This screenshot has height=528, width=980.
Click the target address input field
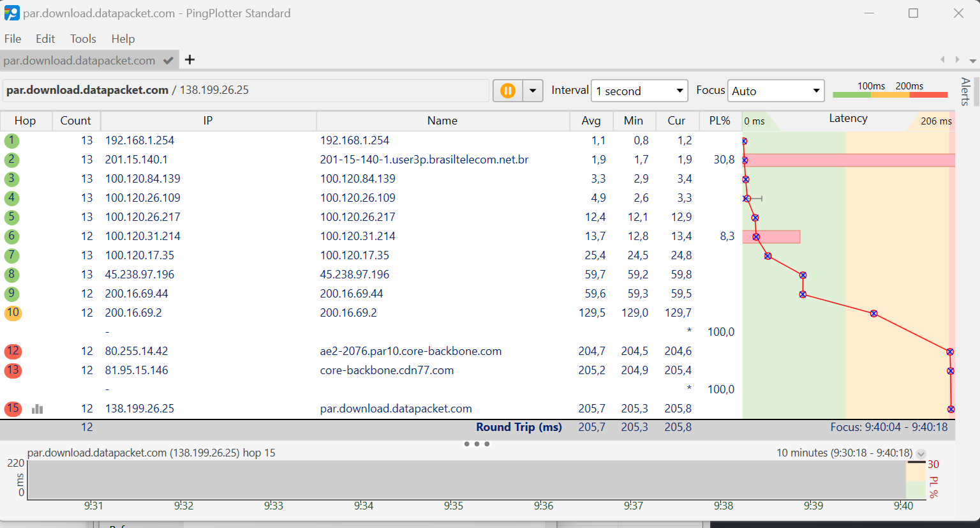246,90
